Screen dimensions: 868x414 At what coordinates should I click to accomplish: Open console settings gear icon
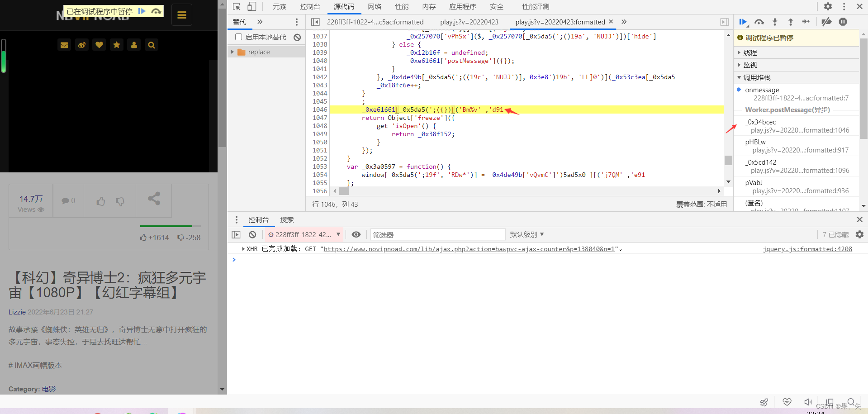(859, 234)
